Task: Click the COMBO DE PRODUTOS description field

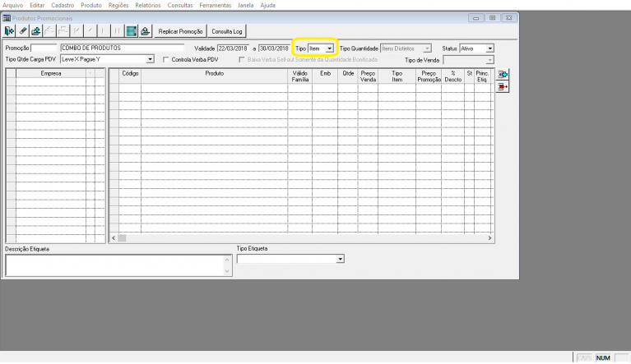Action: 122,48
